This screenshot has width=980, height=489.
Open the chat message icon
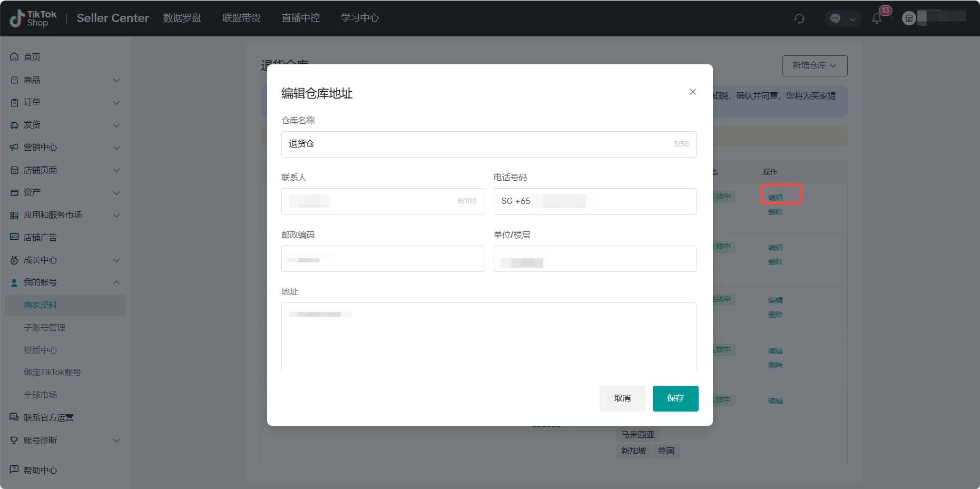pos(835,18)
